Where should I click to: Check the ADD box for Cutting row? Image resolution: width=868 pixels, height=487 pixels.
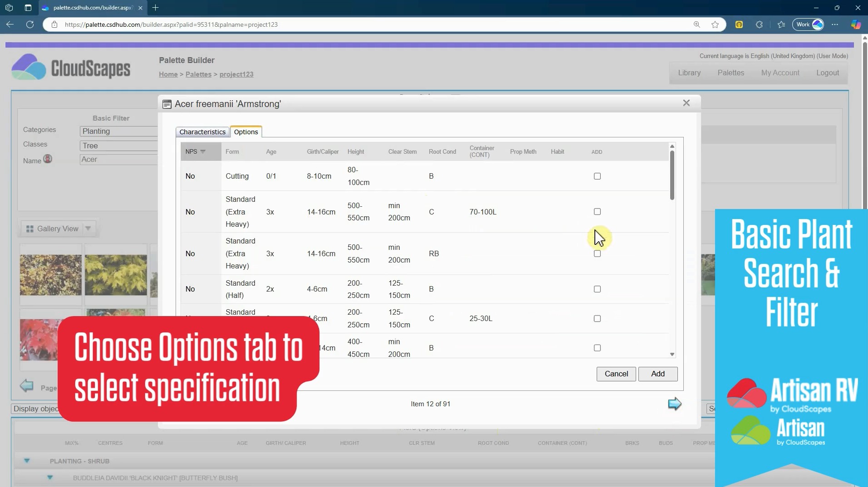(x=597, y=176)
